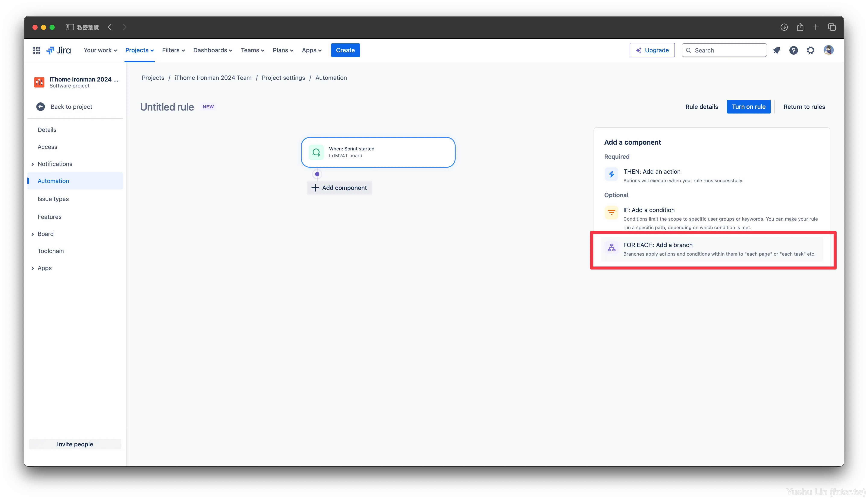
Task: Click the Upgrade button with star icon
Action: [652, 50]
